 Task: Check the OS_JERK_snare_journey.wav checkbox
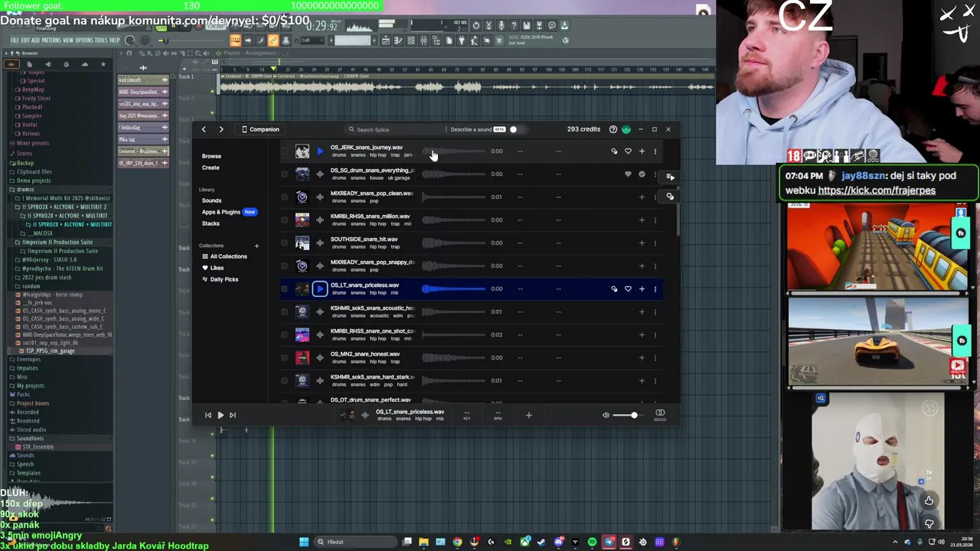tap(284, 151)
